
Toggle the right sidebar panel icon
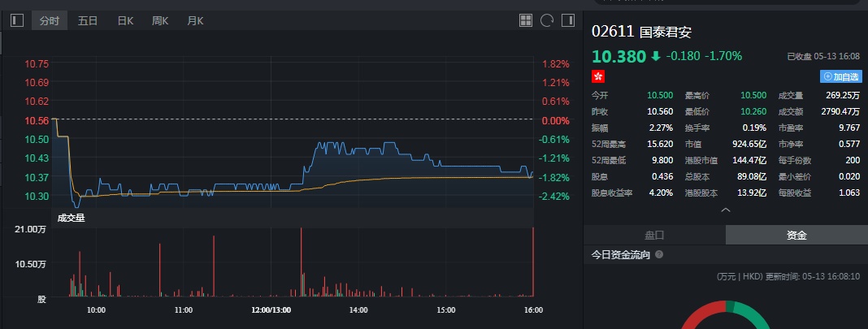[568, 20]
